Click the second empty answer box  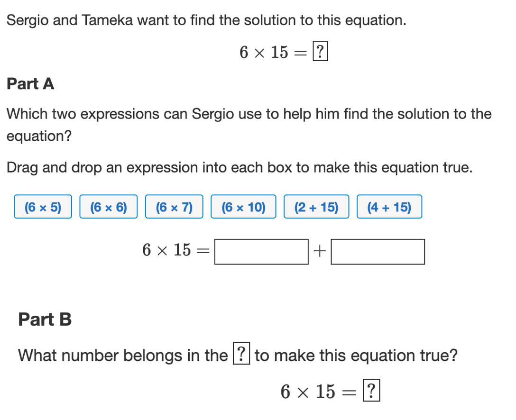coord(378,252)
